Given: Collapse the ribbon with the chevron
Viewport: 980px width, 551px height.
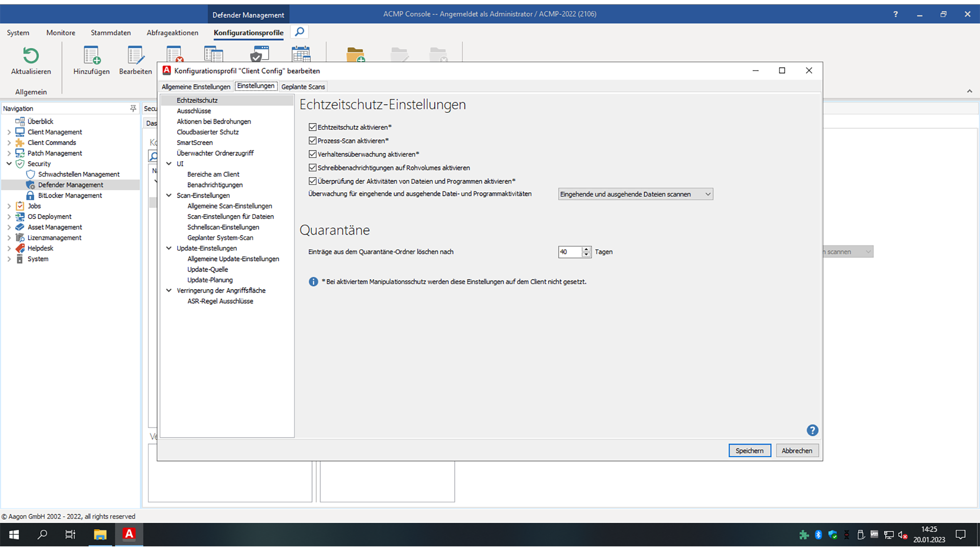Looking at the screenshot, I should click(x=969, y=91).
